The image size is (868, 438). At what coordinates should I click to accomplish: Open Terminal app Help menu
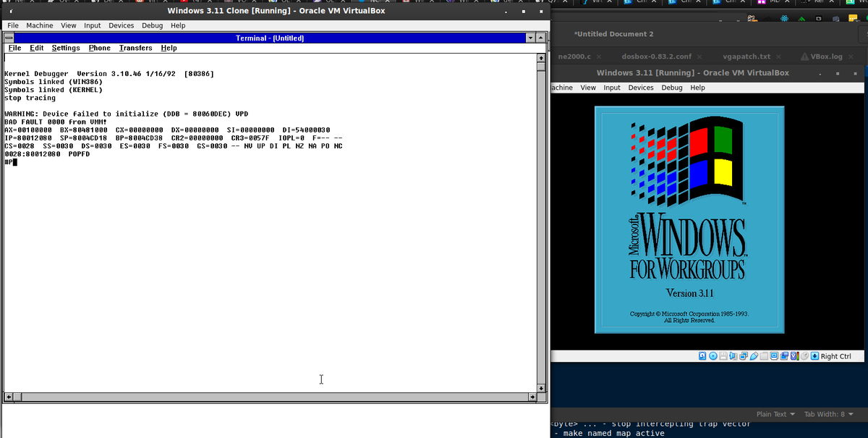(169, 48)
